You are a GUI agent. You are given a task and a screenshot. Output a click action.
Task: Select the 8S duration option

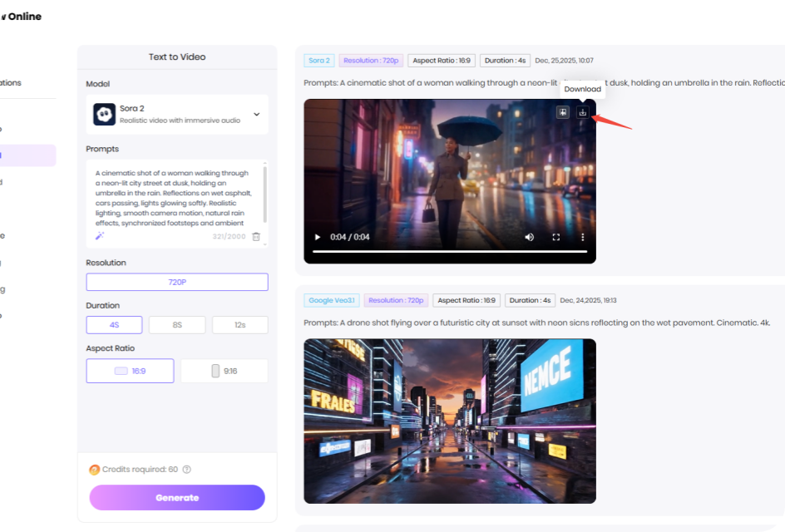(x=177, y=325)
